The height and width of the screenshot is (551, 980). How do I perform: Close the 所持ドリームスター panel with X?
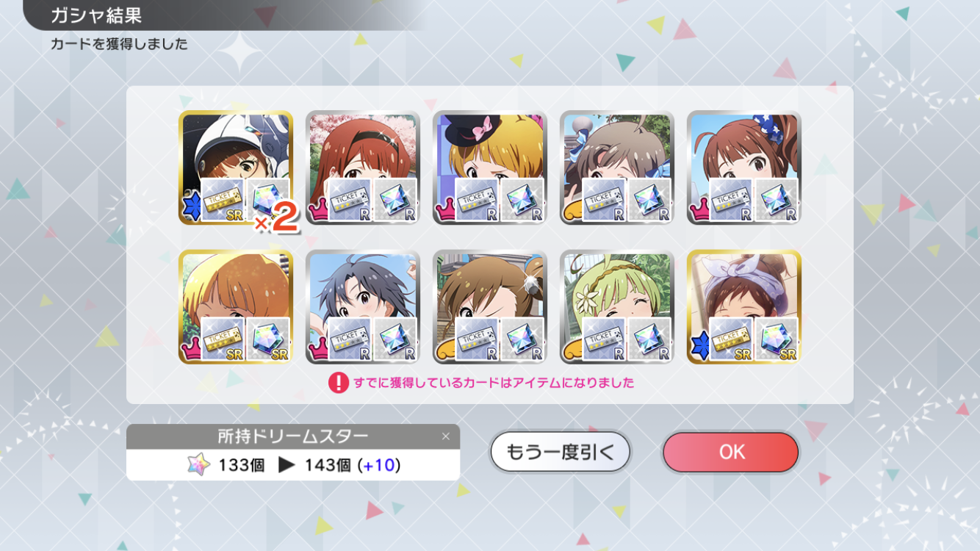coord(445,436)
